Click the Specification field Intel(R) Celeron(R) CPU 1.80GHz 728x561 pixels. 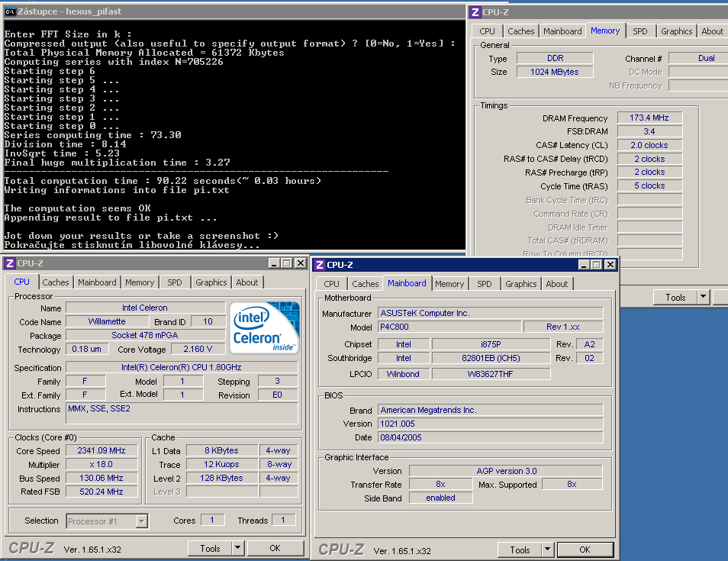[x=182, y=367]
